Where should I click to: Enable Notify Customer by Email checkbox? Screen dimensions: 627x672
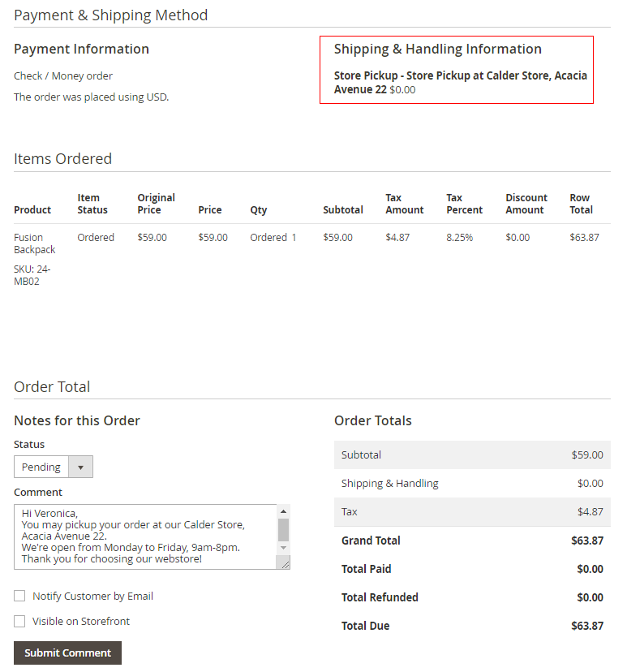(19, 596)
